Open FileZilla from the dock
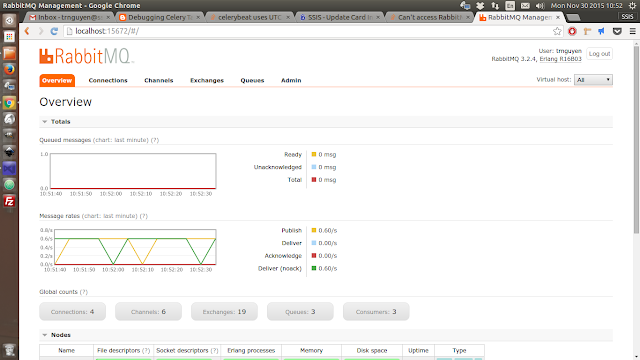Viewport: 640px width, 360px height. pos(9,201)
